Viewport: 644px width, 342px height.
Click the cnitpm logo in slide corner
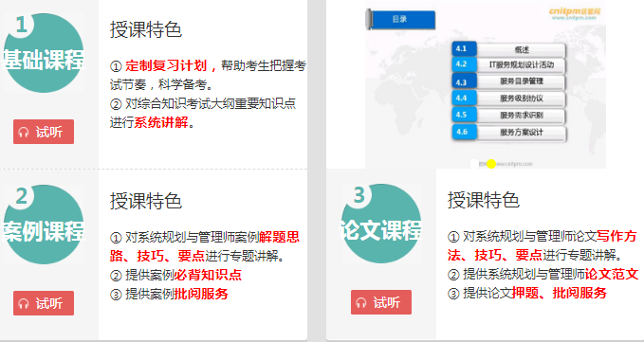coord(574,13)
